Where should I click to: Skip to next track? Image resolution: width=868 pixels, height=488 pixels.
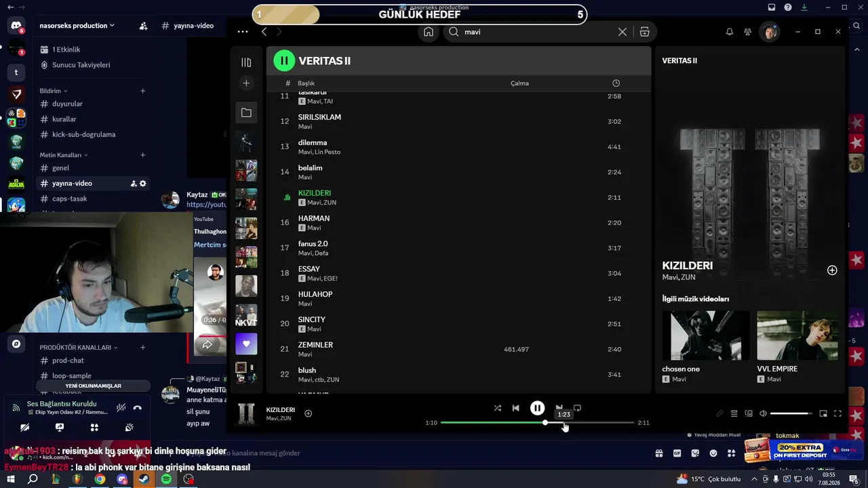click(559, 408)
